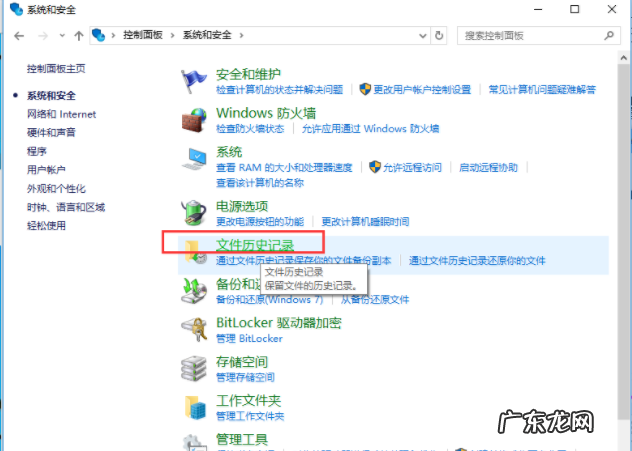The image size is (632, 451).
Task: Open 外观和个性化 category
Action: (x=56, y=188)
